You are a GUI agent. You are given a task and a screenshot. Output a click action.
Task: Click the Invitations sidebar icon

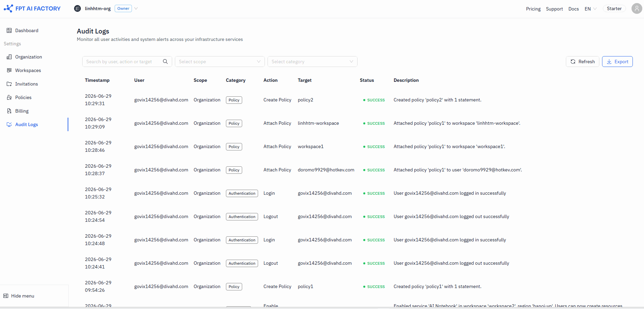tap(9, 84)
